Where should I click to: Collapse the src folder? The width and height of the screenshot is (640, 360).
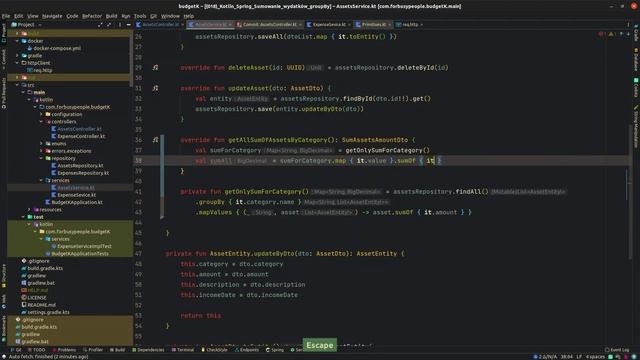[x=17, y=85]
